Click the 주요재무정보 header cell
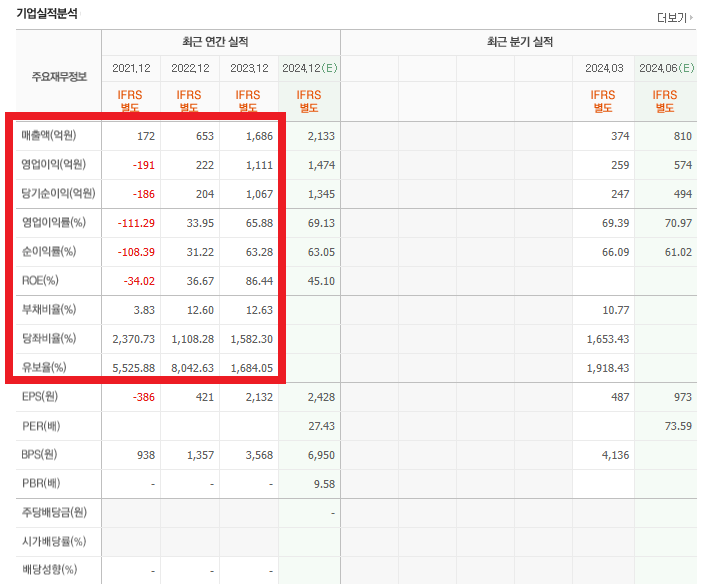703x584 pixels. click(59, 77)
